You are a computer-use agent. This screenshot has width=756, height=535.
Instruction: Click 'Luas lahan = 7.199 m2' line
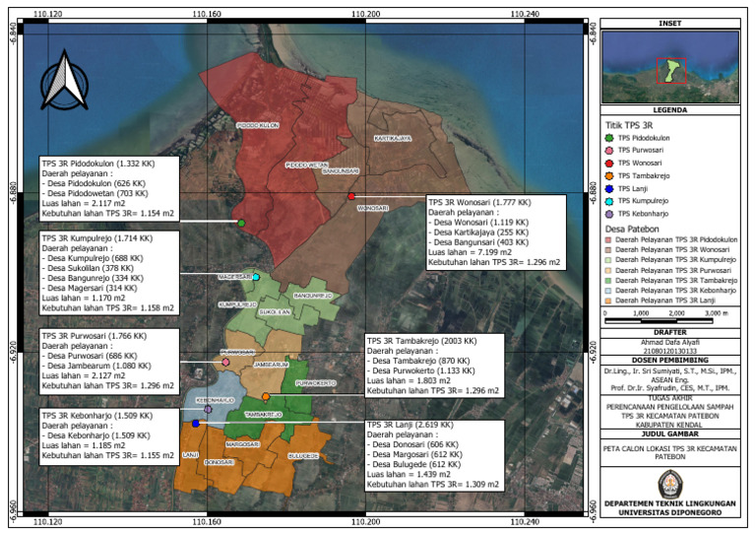click(470, 252)
